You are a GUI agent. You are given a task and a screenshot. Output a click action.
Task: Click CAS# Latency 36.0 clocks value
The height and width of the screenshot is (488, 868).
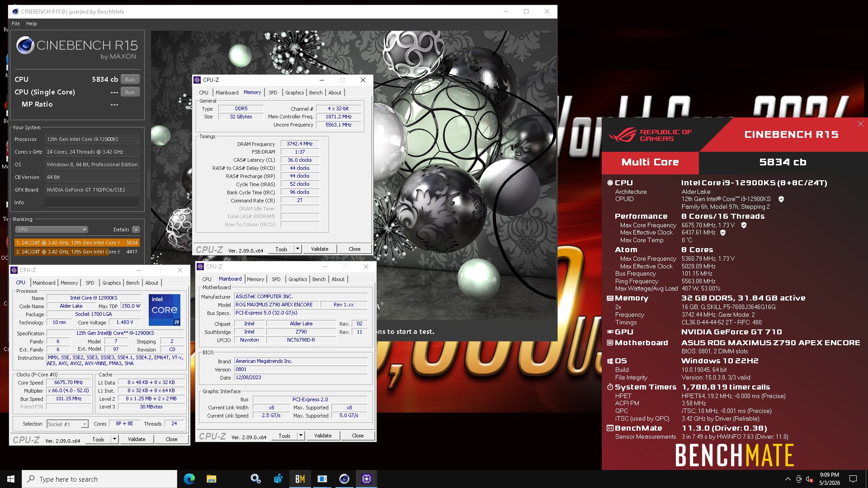click(x=300, y=160)
